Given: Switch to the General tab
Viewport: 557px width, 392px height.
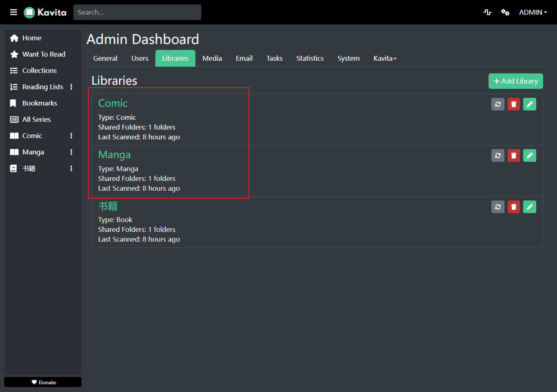Looking at the screenshot, I should (105, 58).
